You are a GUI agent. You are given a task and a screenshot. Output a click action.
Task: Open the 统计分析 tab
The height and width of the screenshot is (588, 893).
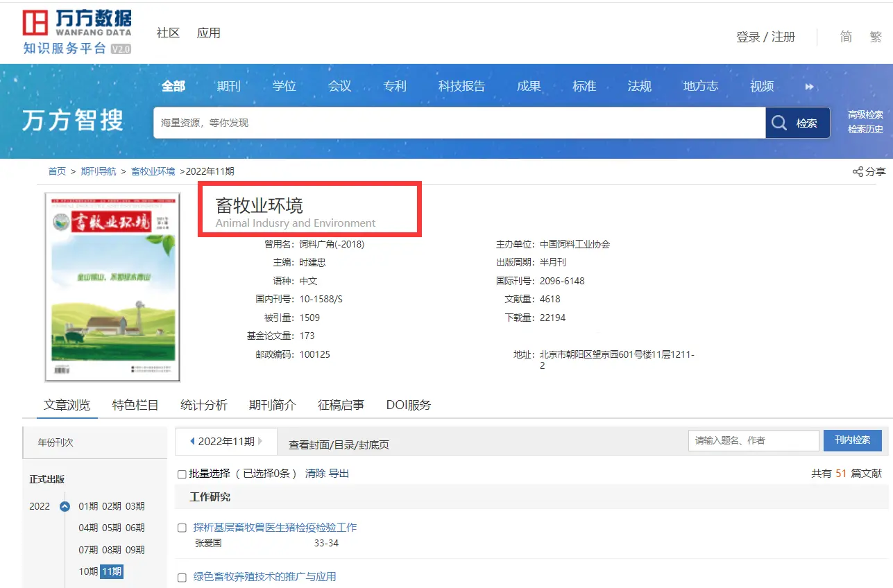coord(204,405)
